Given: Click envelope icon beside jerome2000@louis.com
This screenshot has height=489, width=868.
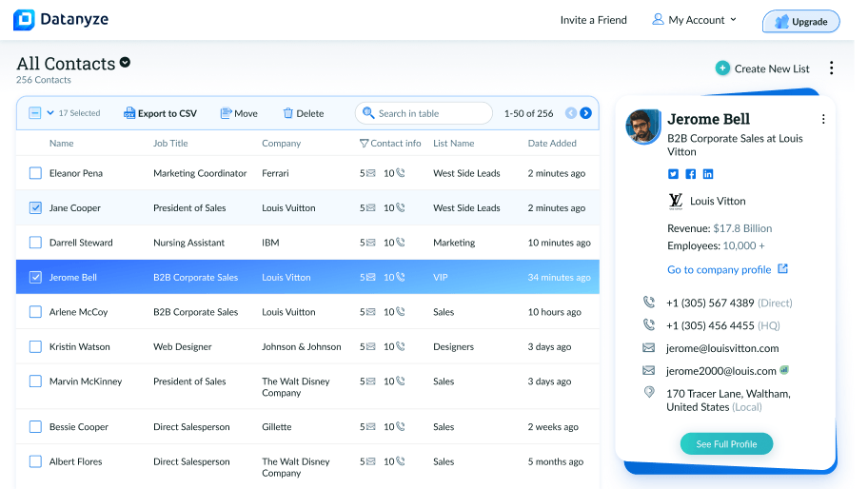Looking at the screenshot, I should (x=648, y=371).
